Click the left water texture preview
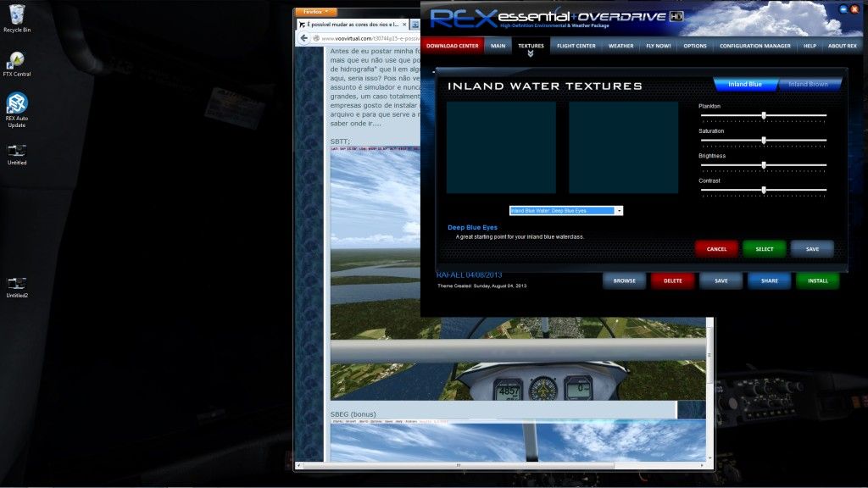This screenshot has width=868, height=488. tap(501, 147)
